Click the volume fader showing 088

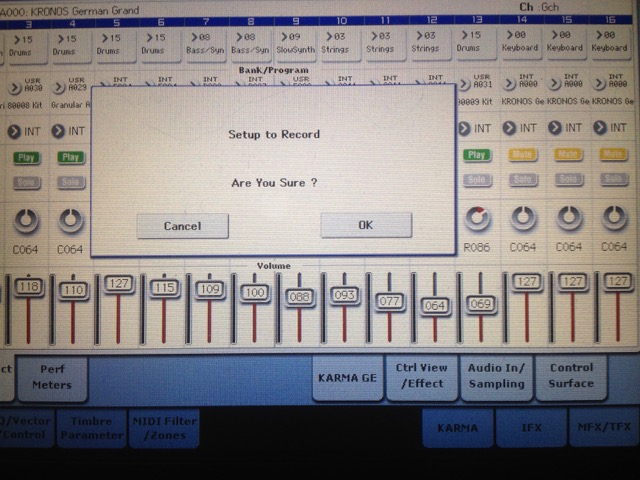pos(300,297)
